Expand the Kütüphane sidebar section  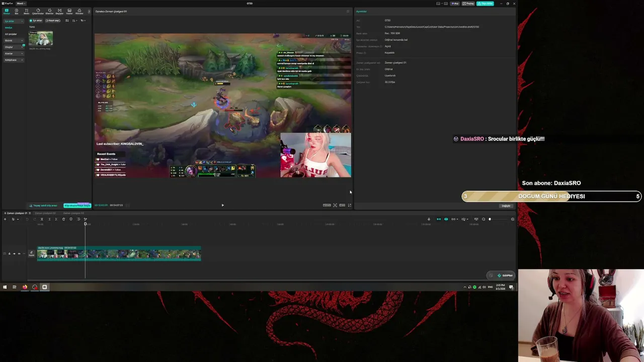[14, 60]
